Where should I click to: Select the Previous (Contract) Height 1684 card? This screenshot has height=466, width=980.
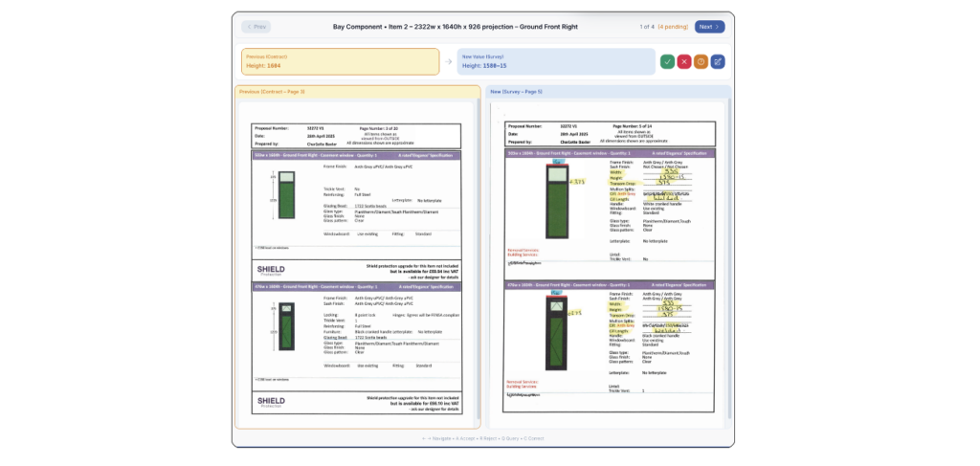(336, 61)
